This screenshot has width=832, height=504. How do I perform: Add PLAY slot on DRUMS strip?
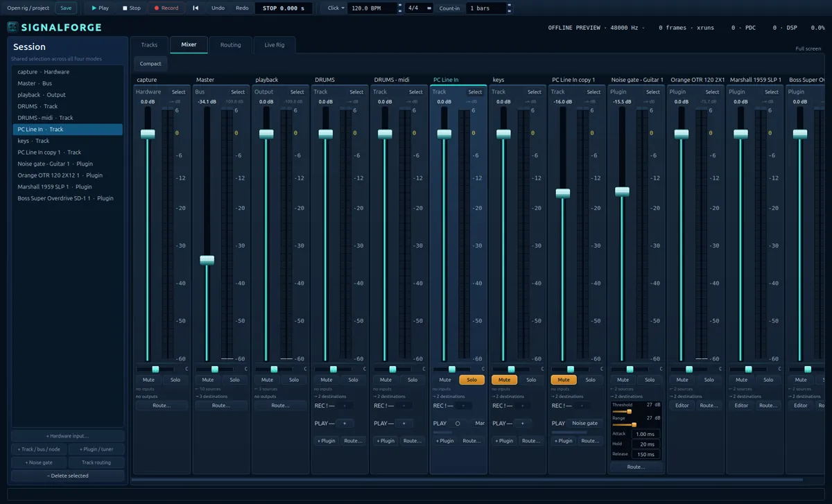344,423
